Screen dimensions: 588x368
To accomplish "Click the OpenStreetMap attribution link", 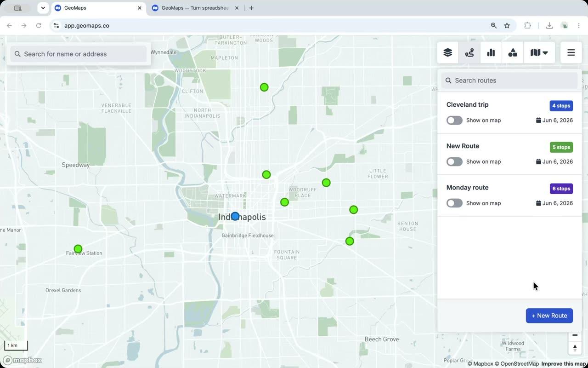I will (x=517, y=364).
